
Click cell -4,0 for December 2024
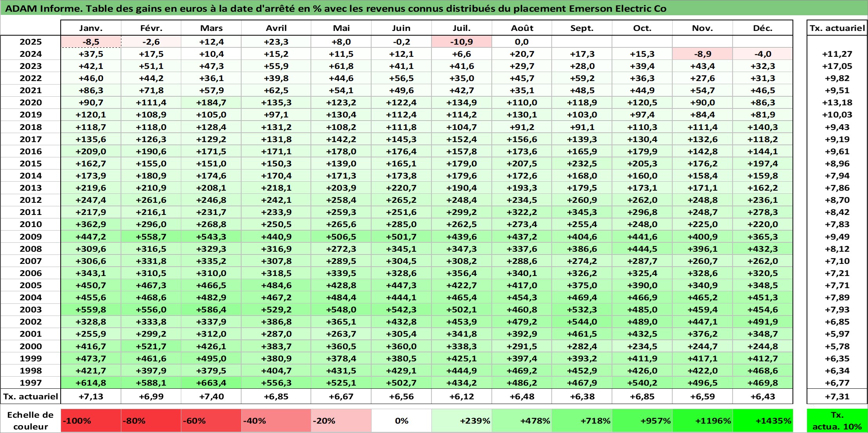point(763,54)
